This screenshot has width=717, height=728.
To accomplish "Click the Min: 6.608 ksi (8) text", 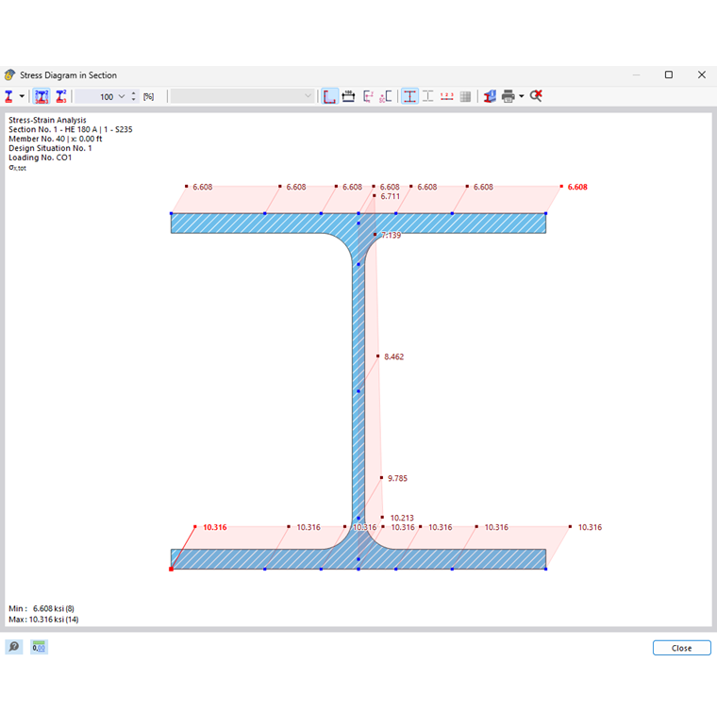I will coord(42,608).
